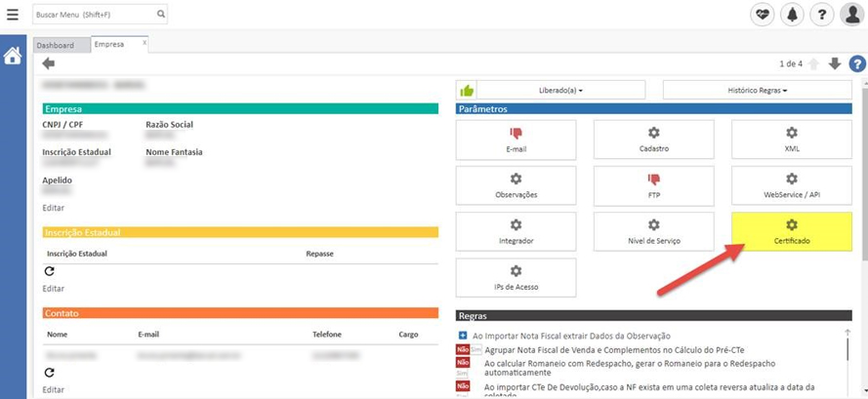Click the Buscar Menu search field
Image resolution: width=868 pixels, height=399 pixels.
[93, 16]
